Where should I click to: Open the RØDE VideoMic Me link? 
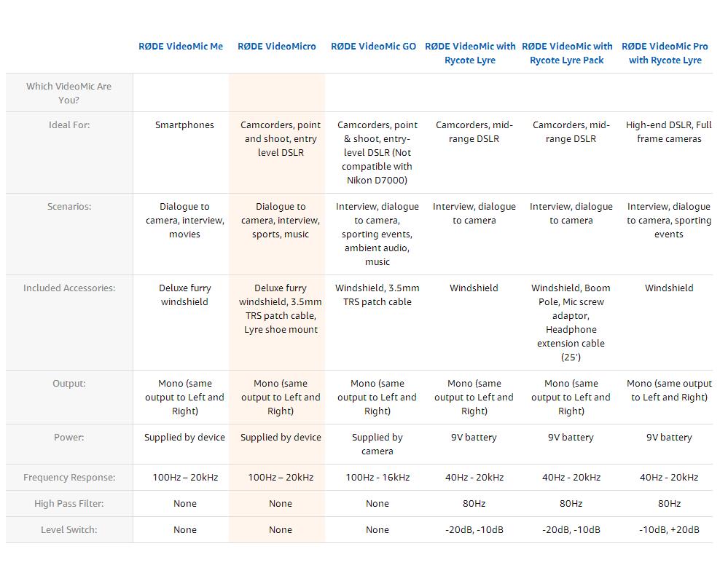point(181,47)
